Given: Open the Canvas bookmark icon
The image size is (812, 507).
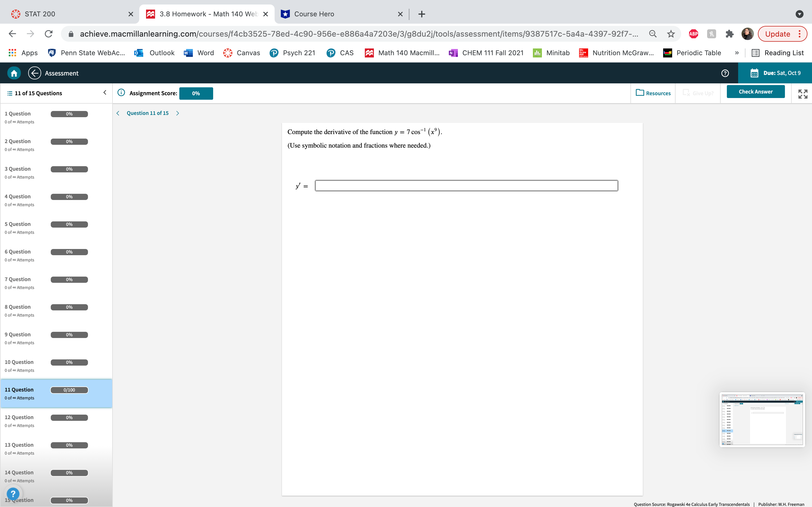Looking at the screenshot, I should [x=228, y=53].
